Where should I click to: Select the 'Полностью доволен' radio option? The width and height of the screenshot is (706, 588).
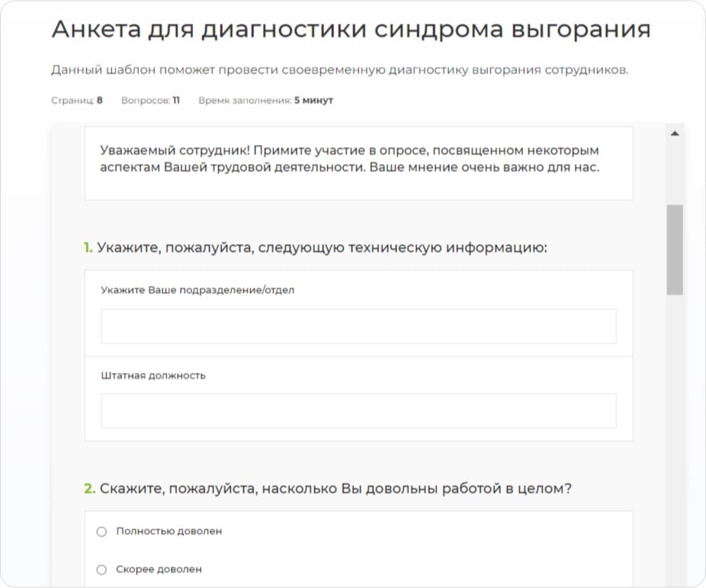(x=101, y=532)
